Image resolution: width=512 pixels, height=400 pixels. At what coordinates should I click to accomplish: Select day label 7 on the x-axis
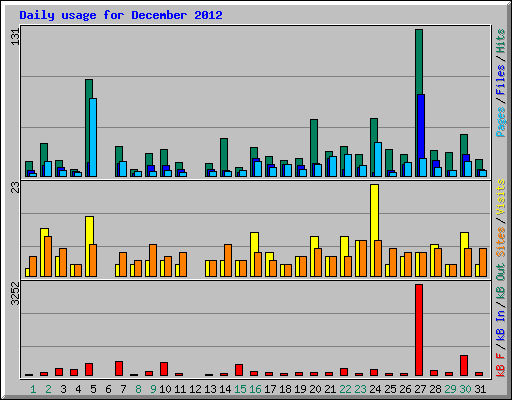pyautogui.click(x=123, y=389)
